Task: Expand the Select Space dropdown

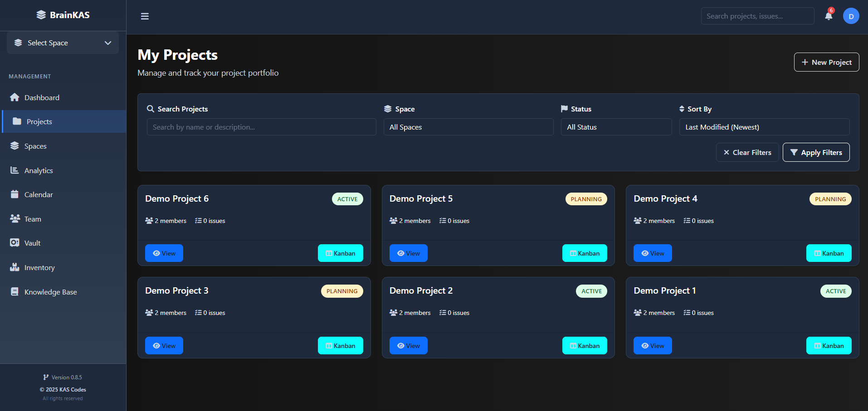Action: tap(62, 43)
